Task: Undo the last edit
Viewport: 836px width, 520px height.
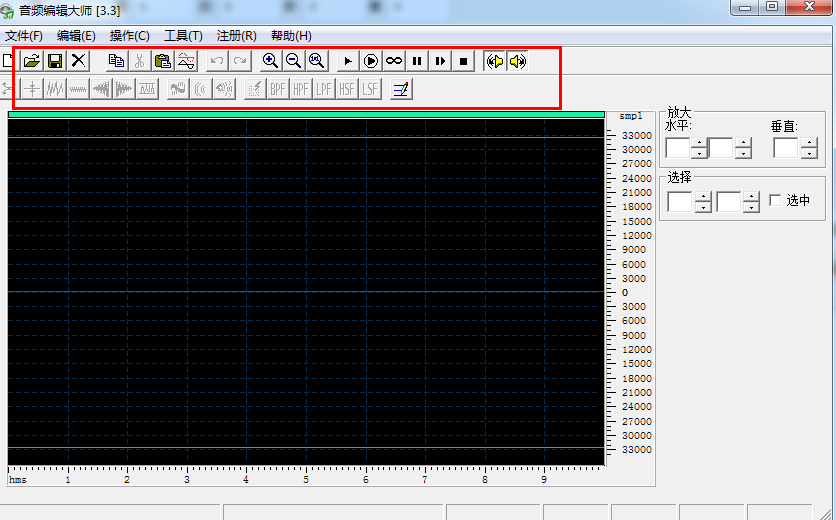Action: click(217, 61)
